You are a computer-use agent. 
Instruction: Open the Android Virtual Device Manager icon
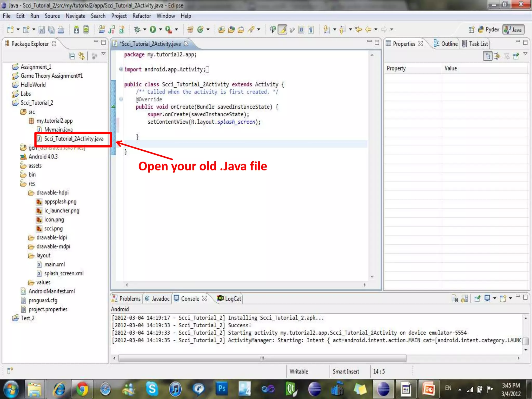coord(86,30)
